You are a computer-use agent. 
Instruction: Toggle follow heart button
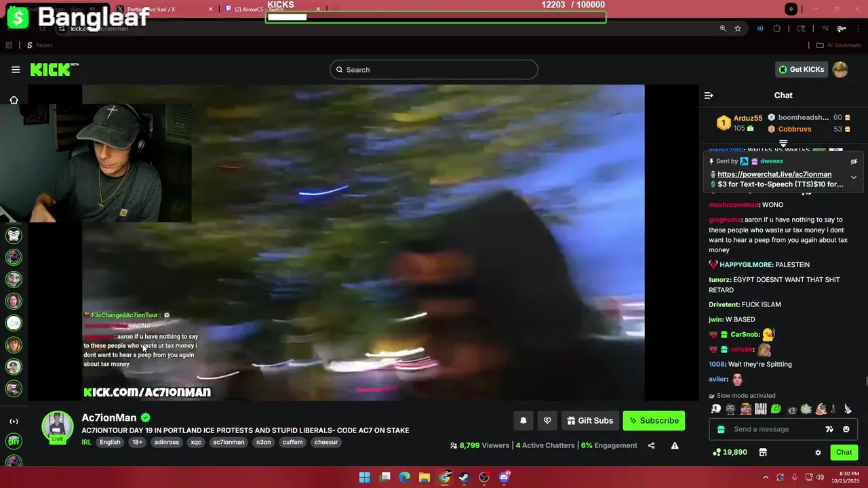(547, 421)
